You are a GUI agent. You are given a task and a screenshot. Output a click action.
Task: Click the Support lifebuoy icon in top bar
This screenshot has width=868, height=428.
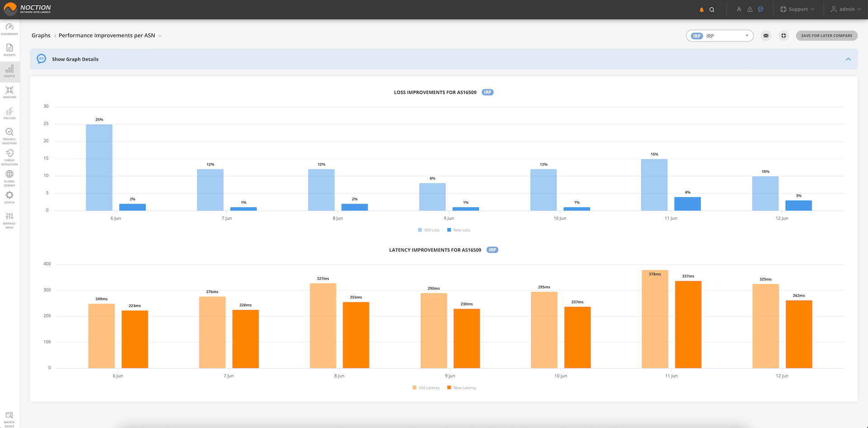coord(783,9)
